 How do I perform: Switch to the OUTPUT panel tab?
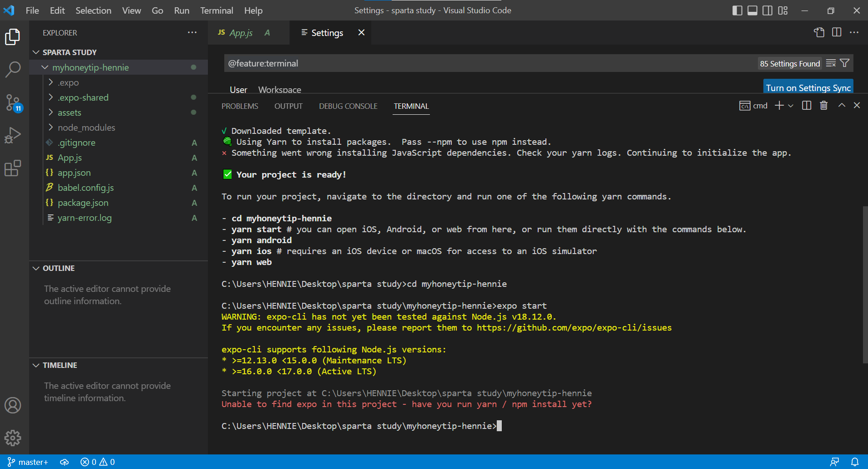288,106
